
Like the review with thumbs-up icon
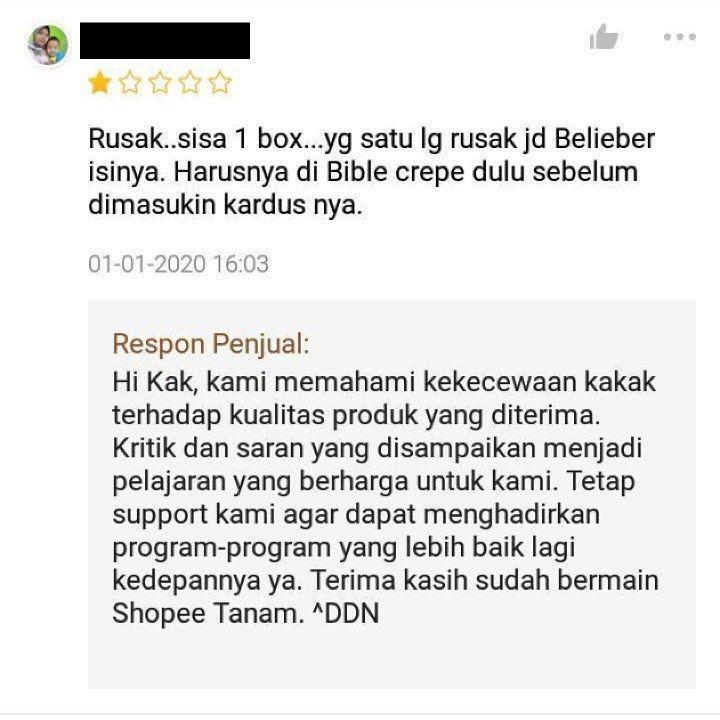[x=603, y=36]
